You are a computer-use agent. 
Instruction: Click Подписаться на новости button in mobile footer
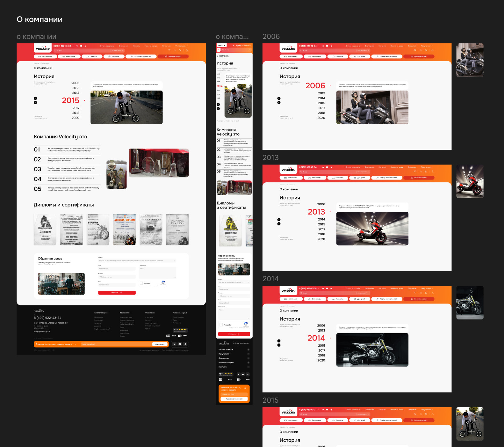point(234,399)
